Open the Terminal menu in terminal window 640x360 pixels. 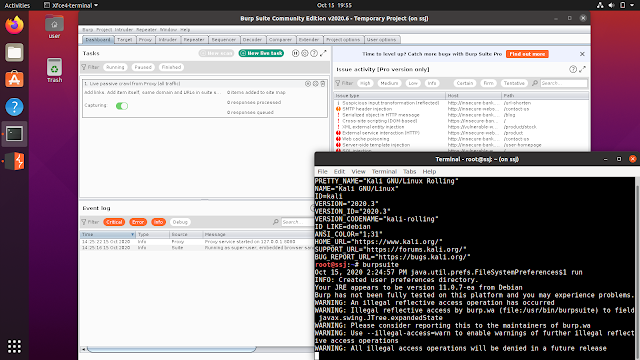[x=384, y=171]
